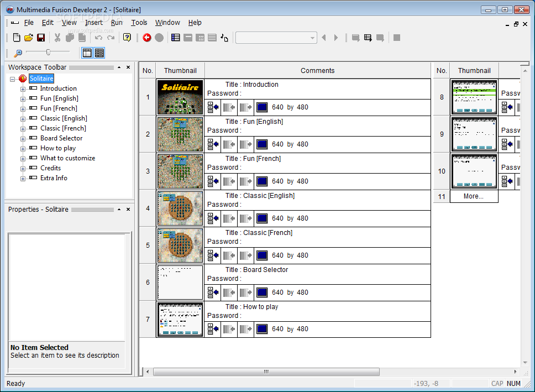Open the Edit menu
This screenshot has height=392, width=535.
tap(48, 23)
